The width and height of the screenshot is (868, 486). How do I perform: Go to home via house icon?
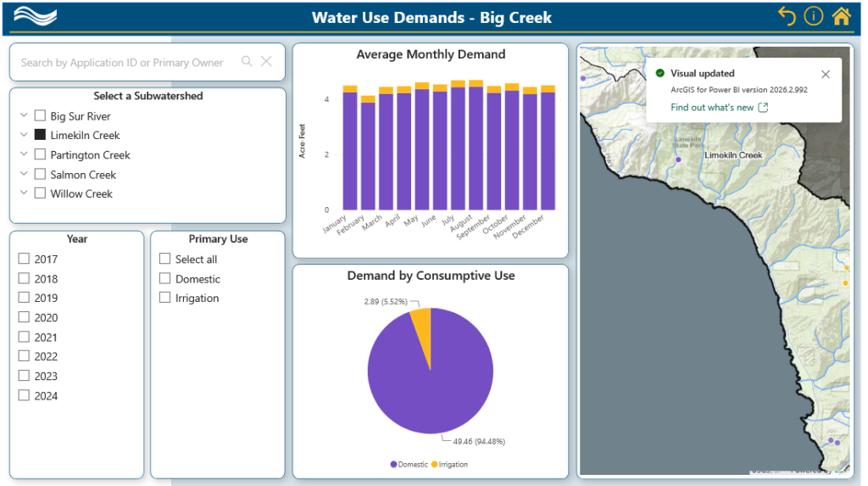841,17
